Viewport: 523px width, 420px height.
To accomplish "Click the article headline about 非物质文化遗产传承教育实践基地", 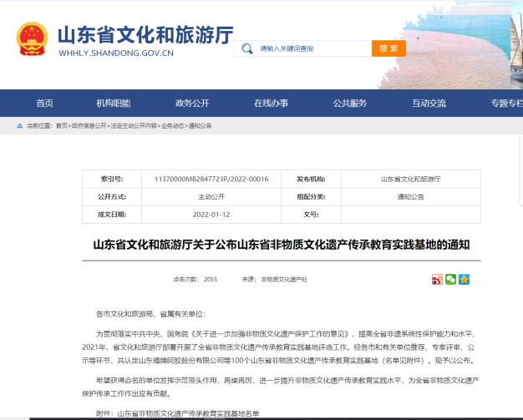I will 282,245.
